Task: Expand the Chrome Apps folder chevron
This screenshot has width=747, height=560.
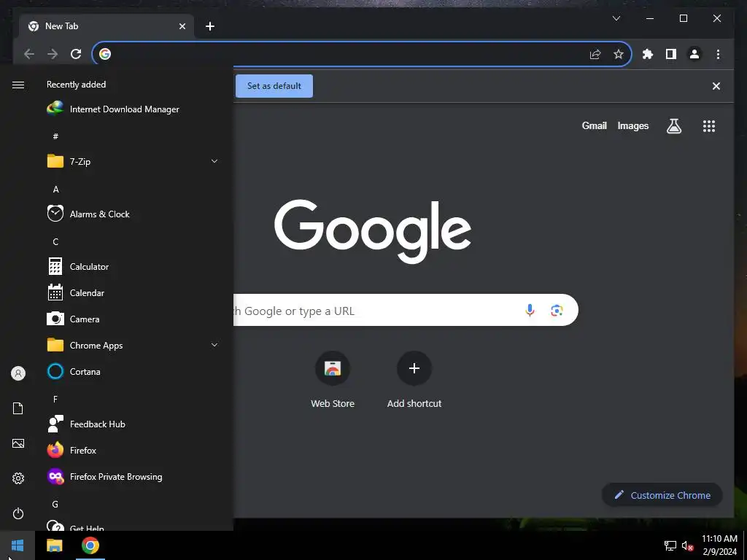Action: point(214,345)
